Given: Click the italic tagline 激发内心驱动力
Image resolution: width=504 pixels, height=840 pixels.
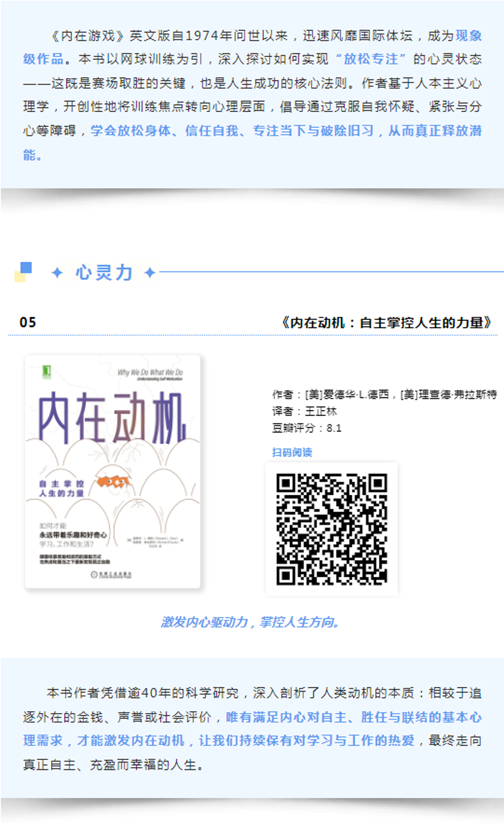Looking at the screenshot, I should pyautogui.click(x=251, y=622).
